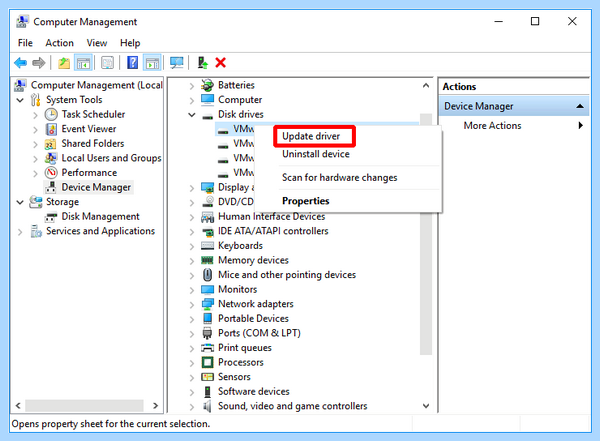Select the Sound, video and game controllers row
600x441 pixels.
292,406
